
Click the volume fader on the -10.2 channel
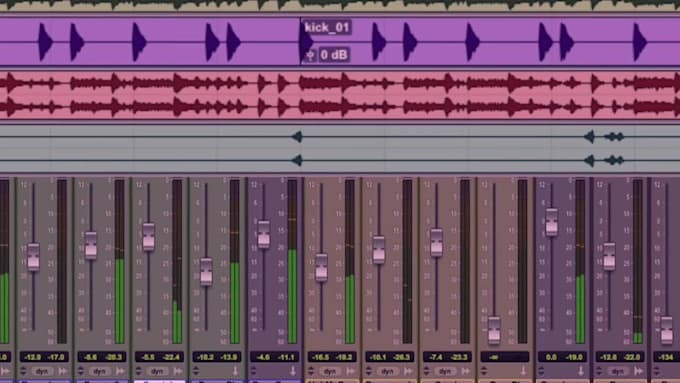pyautogui.click(x=206, y=272)
